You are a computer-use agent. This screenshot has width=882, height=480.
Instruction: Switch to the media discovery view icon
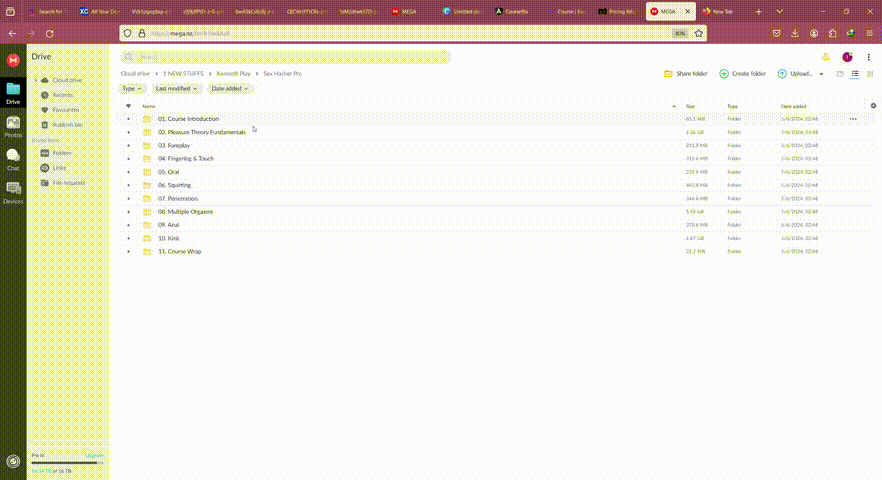point(840,74)
